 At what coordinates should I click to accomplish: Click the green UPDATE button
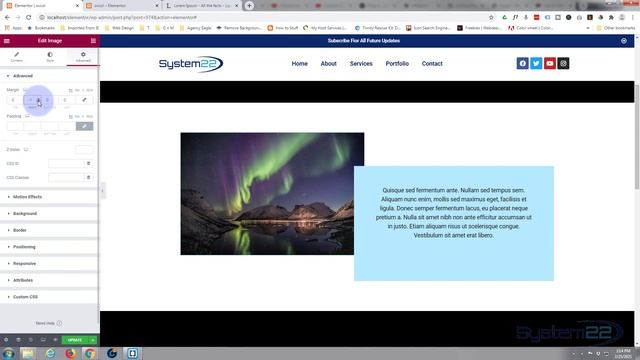(x=75, y=340)
